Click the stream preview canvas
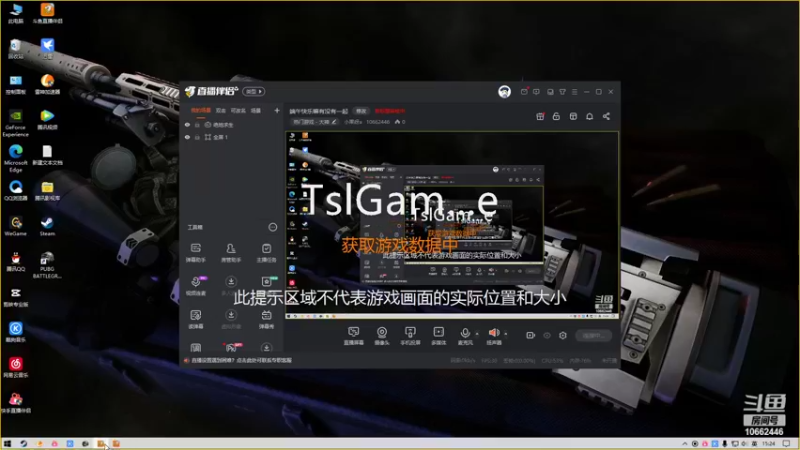 (x=452, y=225)
